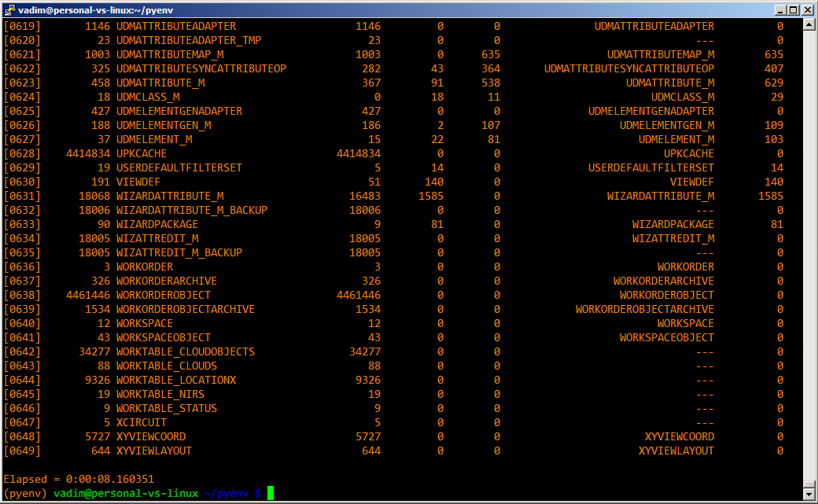Screen dimensions: 818x504
Task: Click the Elapsed time output line
Action: click(x=79, y=479)
